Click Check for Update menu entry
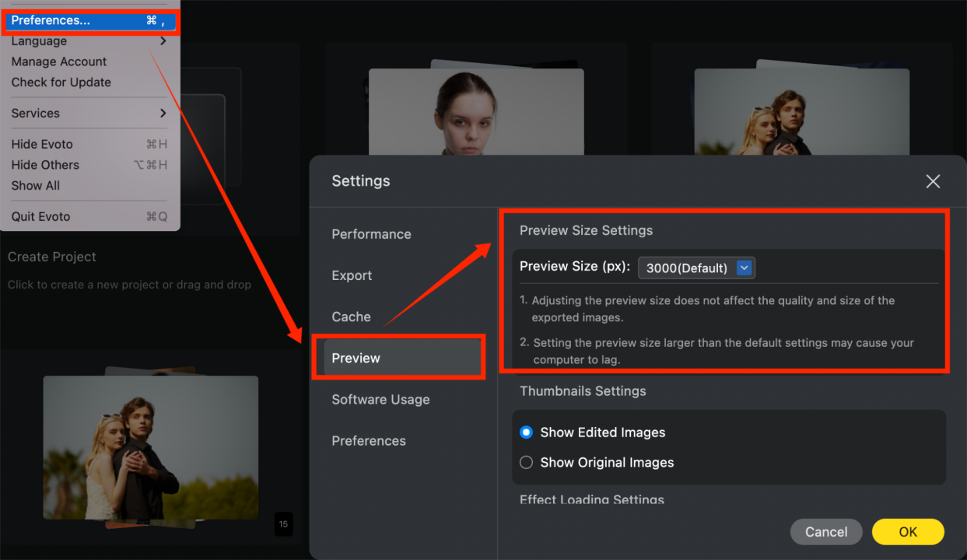Image resolution: width=967 pixels, height=560 pixels. point(61,82)
